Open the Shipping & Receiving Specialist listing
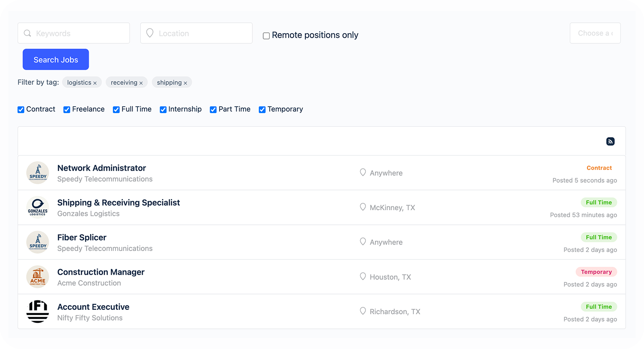 click(x=118, y=202)
